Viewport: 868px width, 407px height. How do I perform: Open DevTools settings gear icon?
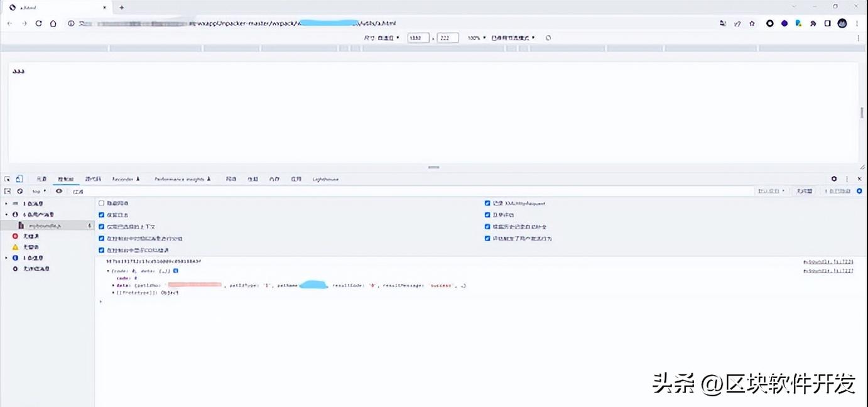pyautogui.click(x=834, y=179)
